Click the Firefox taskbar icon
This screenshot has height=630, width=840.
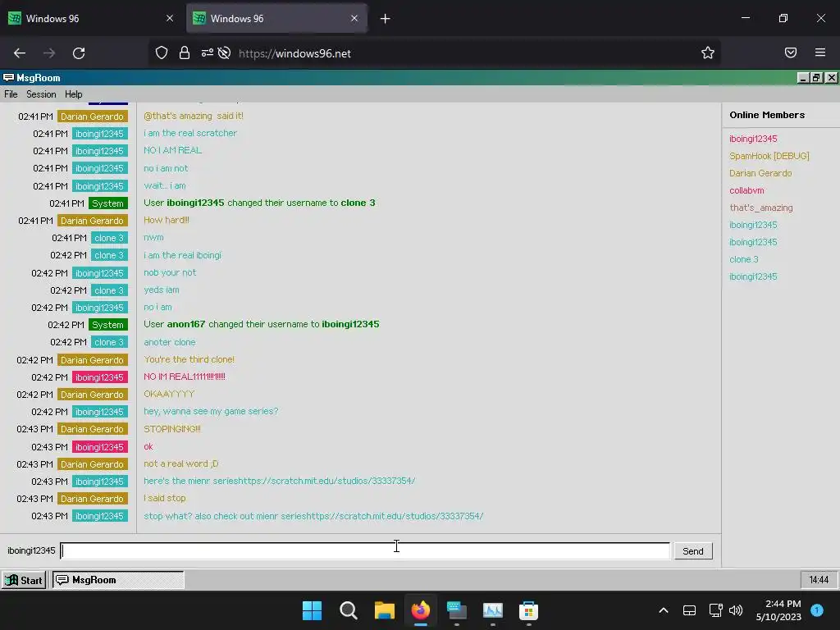point(421,610)
